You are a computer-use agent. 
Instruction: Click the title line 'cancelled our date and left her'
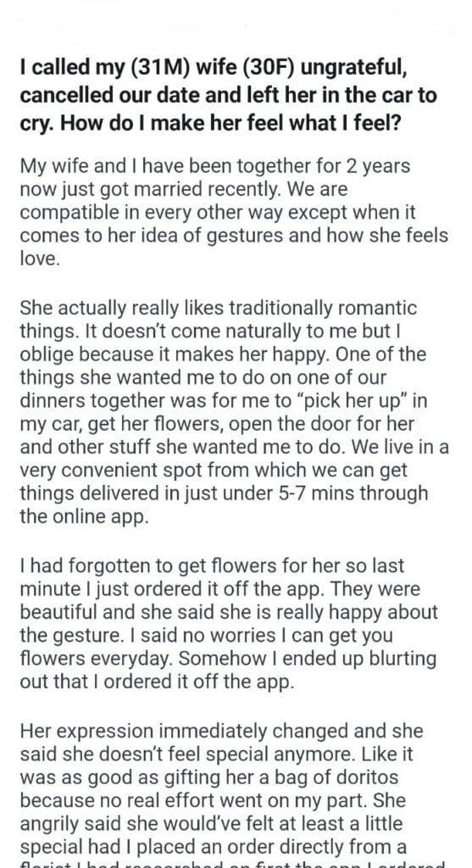click(x=229, y=95)
